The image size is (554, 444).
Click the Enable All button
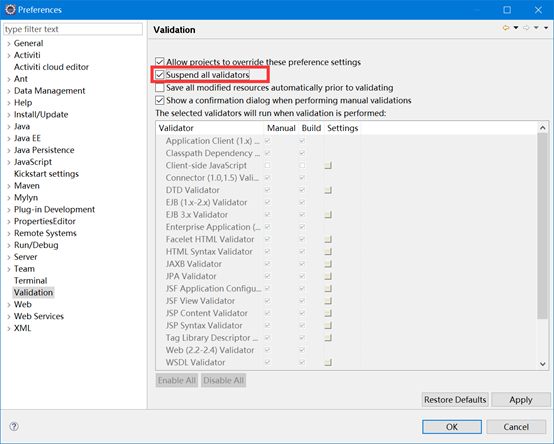coord(177,380)
